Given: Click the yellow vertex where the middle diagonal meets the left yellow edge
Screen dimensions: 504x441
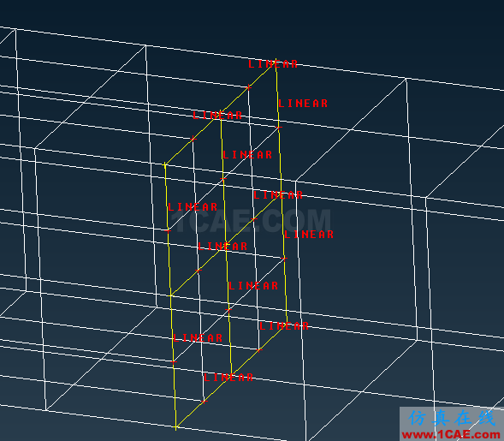Looking at the screenshot, I should pyautogui.click(x=170, y=295).
